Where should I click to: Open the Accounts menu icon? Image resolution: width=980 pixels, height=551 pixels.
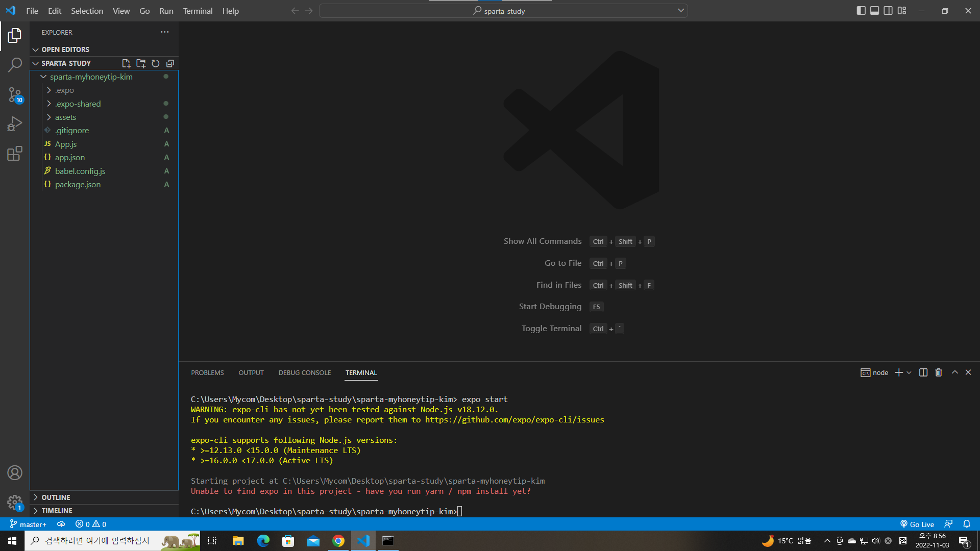tap(15, 473)
